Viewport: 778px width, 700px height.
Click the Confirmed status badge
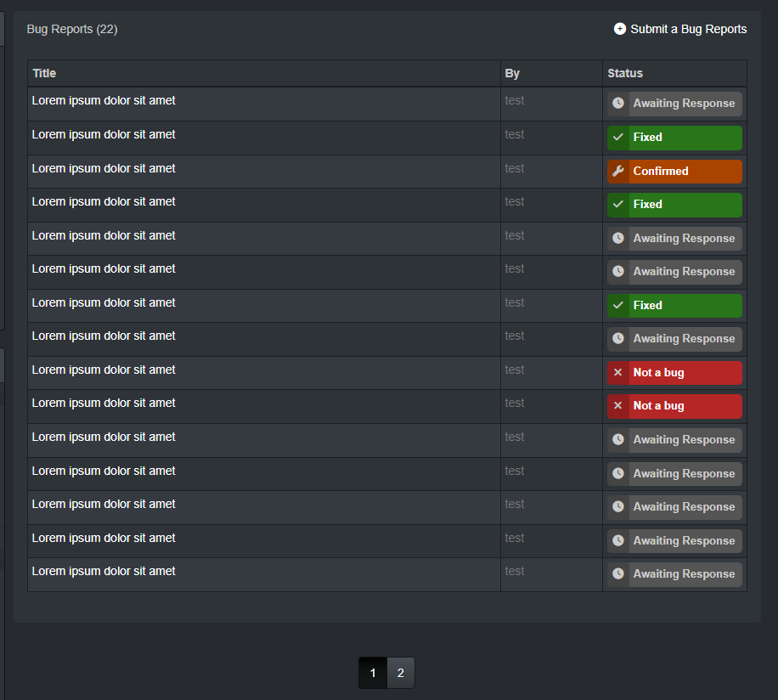click(674, 171)
